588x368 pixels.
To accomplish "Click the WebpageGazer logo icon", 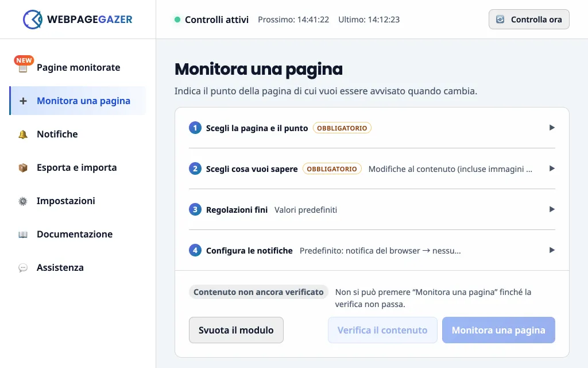I will coord(33,20).
